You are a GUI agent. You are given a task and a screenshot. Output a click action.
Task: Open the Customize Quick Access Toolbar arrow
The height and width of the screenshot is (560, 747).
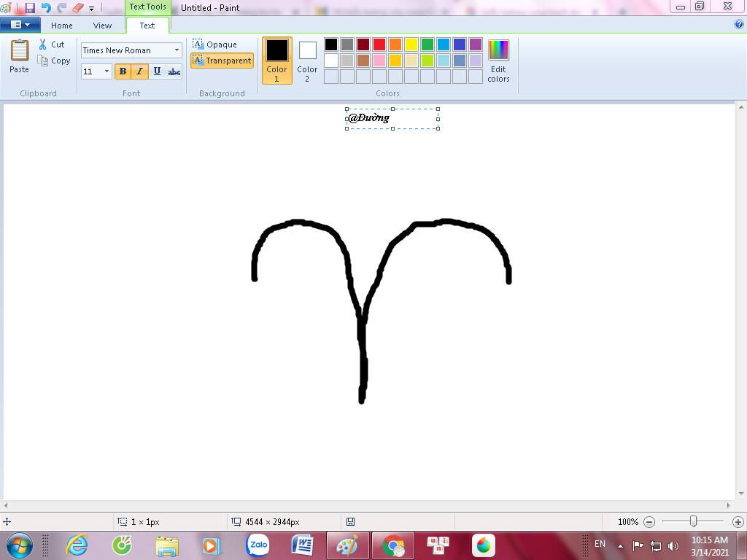click(91, 8)
